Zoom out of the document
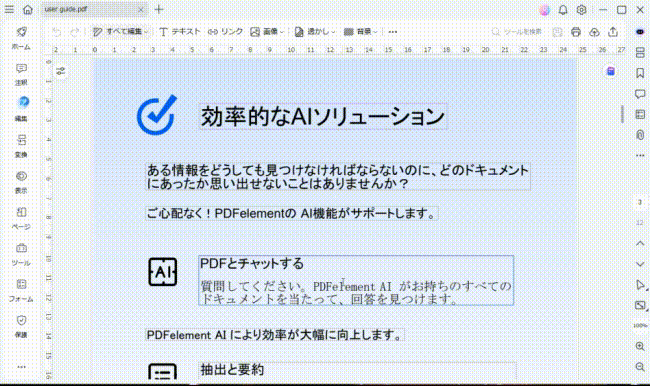The height and width of the screenshot is (386, 650). (640, 367)
